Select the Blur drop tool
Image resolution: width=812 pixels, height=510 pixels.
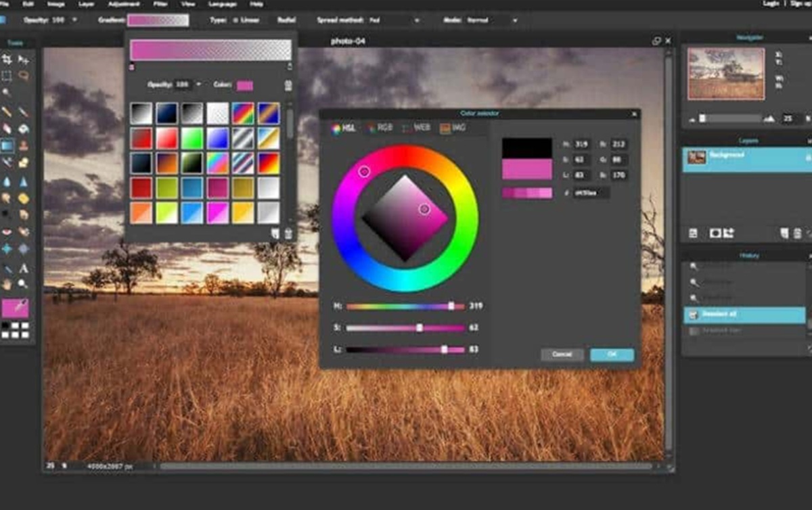pyautogui.click(x=7, y=181)
